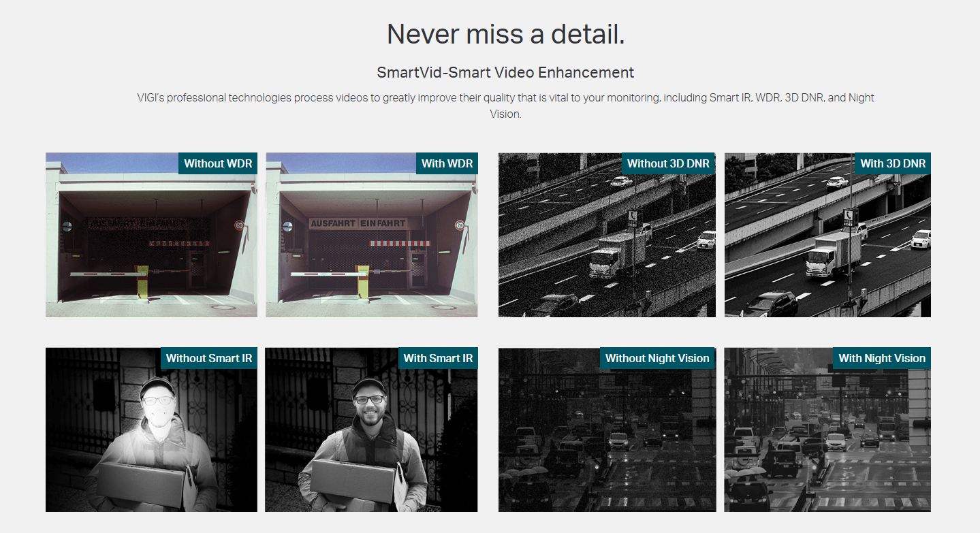This screenshot has width=980, height=533.
Task: Click the "Without WDR" label badge
Action: (x=218, y=163)
